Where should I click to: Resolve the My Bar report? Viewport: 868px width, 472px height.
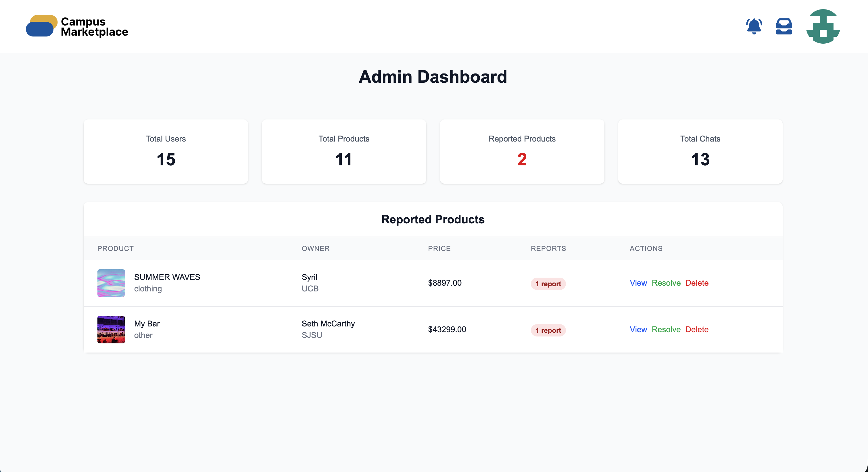[x=666, y=329]
